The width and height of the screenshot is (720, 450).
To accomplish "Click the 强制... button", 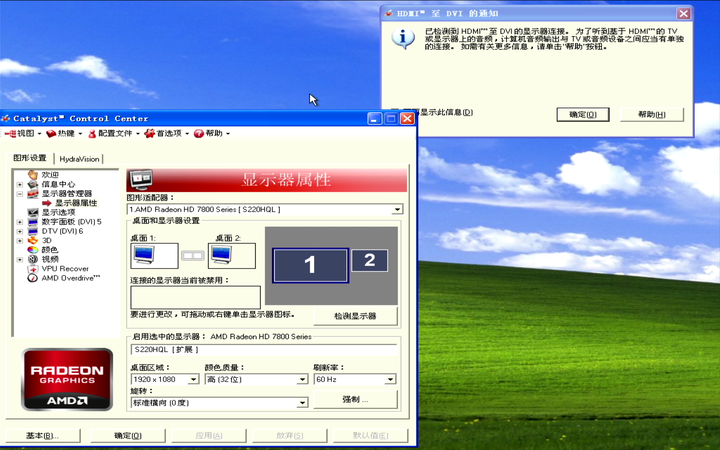I will tap(355, 399).
